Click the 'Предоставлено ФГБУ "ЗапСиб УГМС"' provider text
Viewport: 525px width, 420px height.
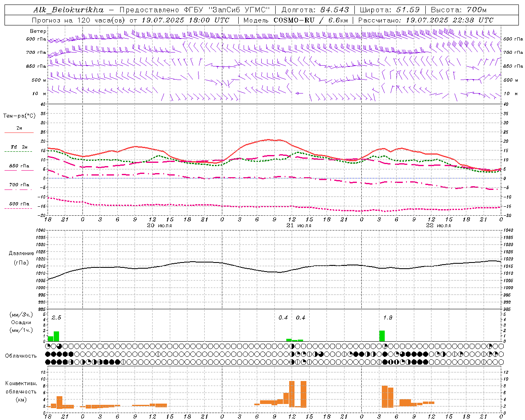(195, 10)
